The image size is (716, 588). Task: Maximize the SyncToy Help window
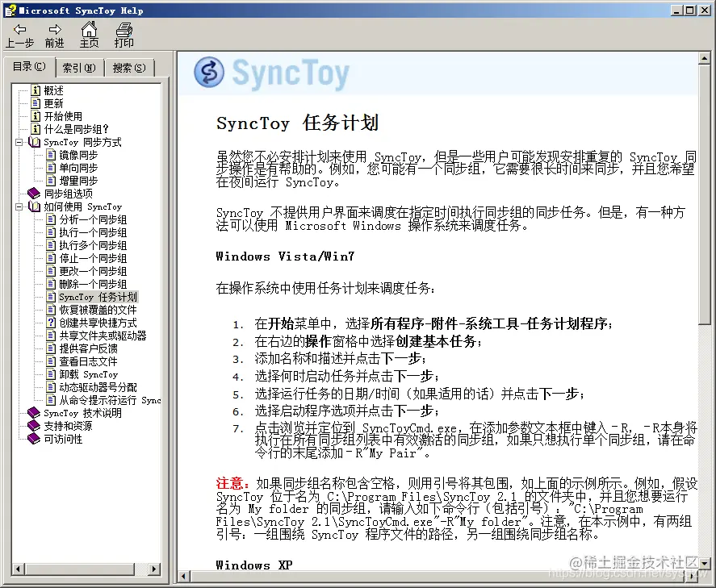click(x=690, y=10)
